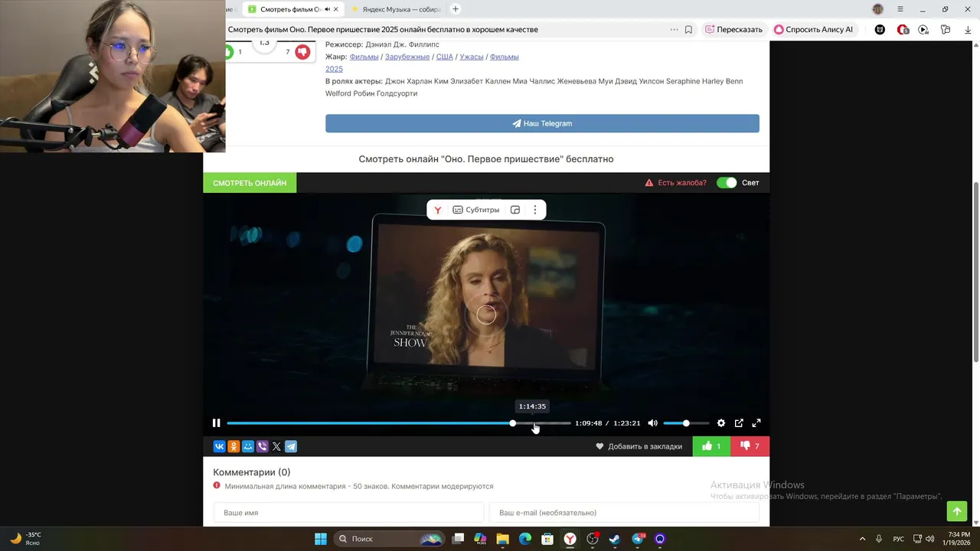Share via Viber icon
Image resolution: width=980 pixels, height=551 pixels.
click(263, 446)
